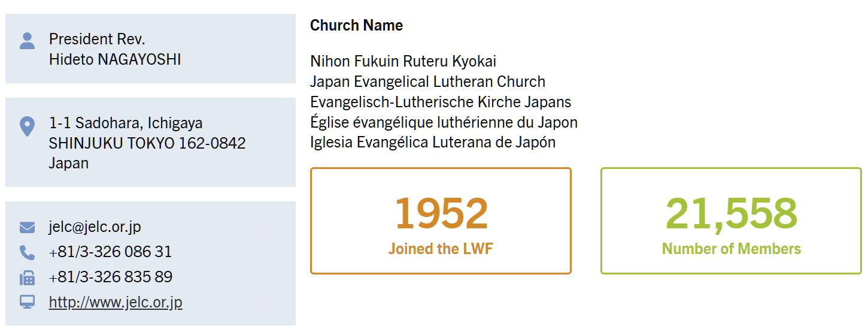Click the computer monitor website icon
This screenshot has height=332, width=868.
27,302
